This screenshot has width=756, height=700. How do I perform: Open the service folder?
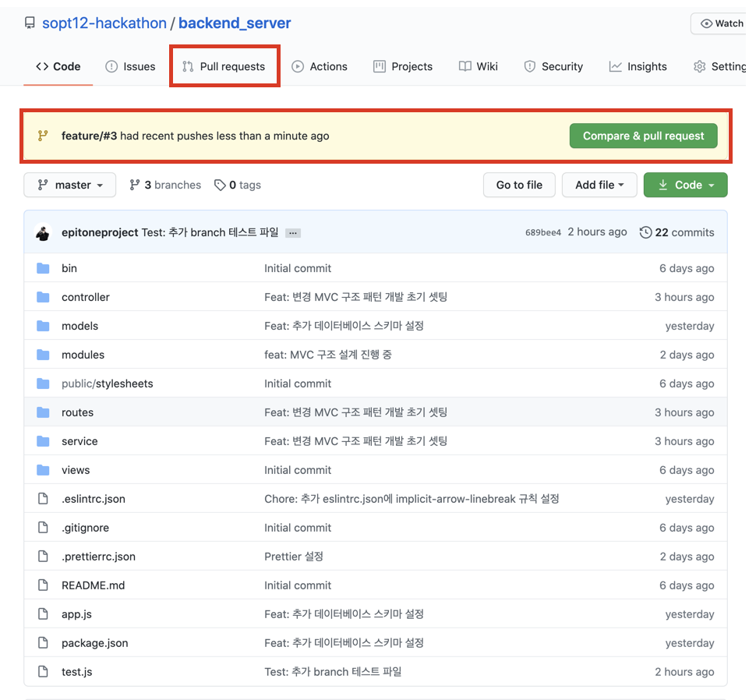point(79,441)
